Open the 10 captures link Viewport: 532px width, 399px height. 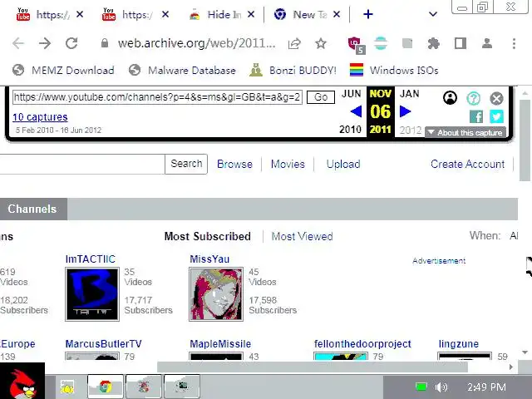[x=40, y=117]
